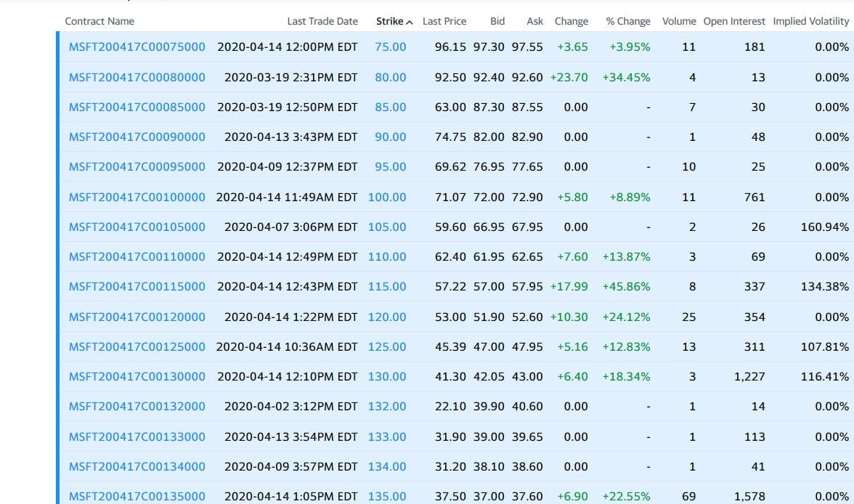Viewport: 854px width, 504px height.
Task: Click the 105.00 strike price link
Action: 387,227
